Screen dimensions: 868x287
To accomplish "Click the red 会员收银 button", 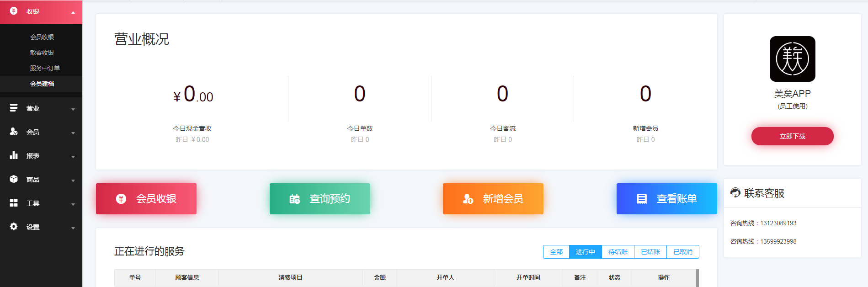I will (146, 199).
